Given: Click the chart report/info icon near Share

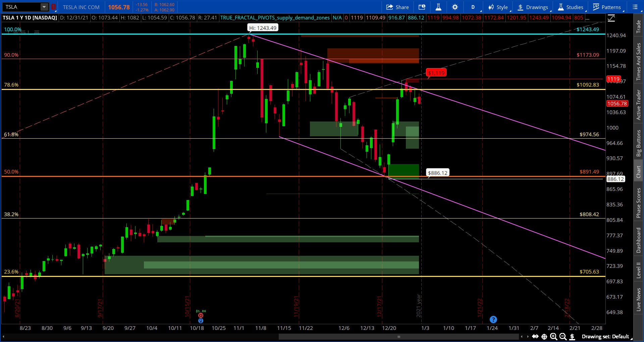Looking at the screenshot, I should [422, 7].
